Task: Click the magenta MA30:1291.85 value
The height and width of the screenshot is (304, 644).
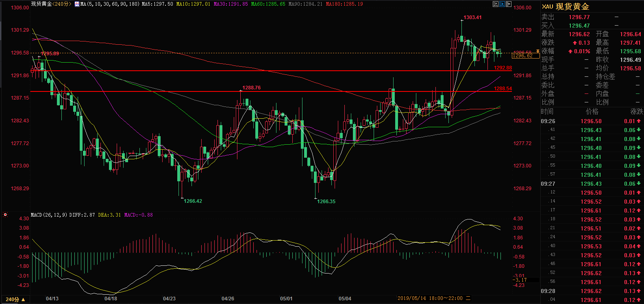Action: point(231,4)
